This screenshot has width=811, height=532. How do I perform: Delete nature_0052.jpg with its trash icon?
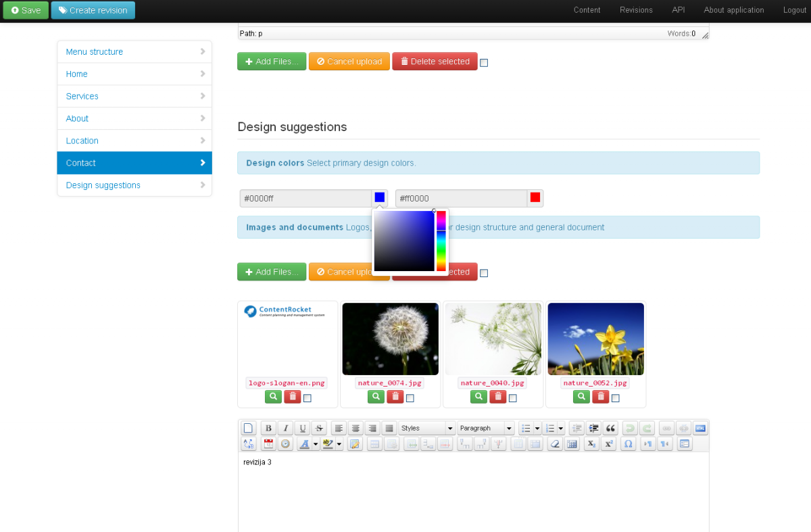tap(600, 397)
